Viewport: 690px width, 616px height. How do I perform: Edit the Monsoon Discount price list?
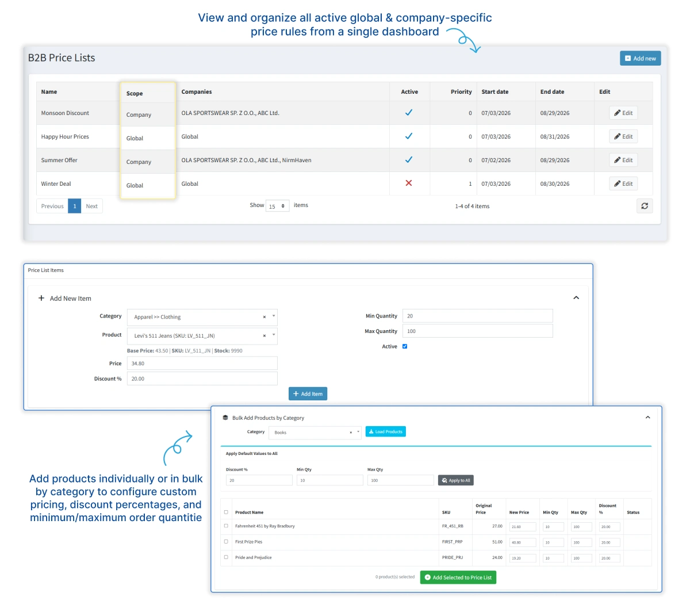[x=623, y=113]
